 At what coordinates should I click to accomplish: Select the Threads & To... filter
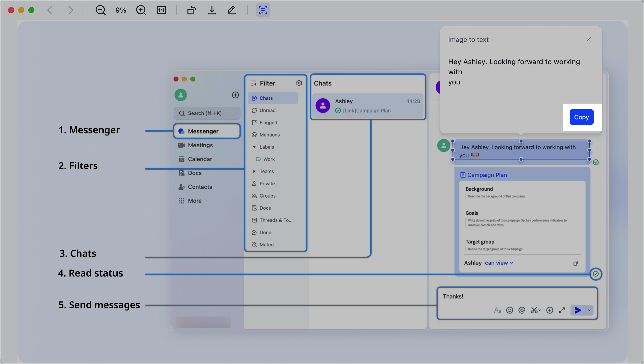pyautogui.click(x=273, y=220)
